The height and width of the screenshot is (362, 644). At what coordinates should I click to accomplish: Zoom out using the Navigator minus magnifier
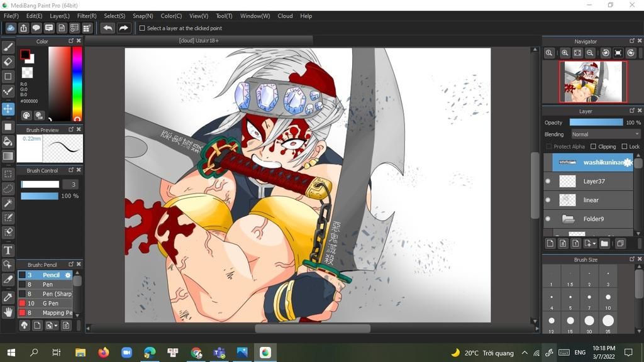click(x=590, y=53)
